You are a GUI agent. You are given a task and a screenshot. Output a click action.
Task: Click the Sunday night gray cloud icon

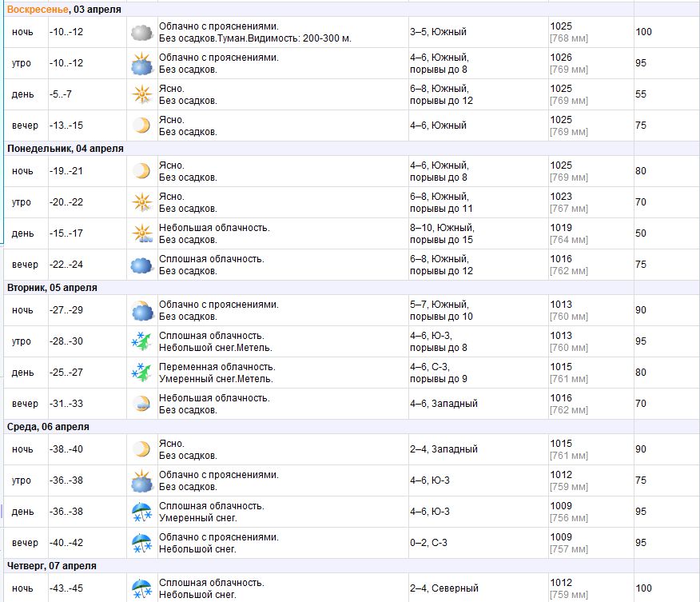(142, 33)
